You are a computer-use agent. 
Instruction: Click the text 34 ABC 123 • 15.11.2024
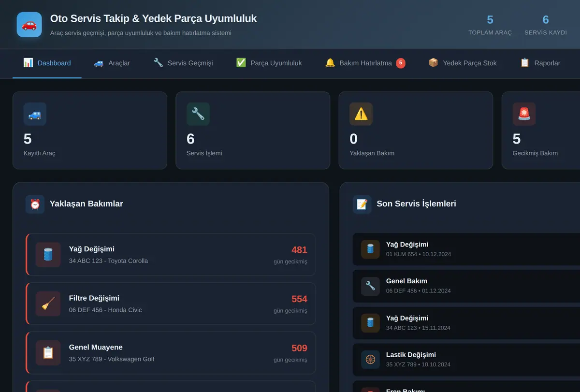click(418, 328)
